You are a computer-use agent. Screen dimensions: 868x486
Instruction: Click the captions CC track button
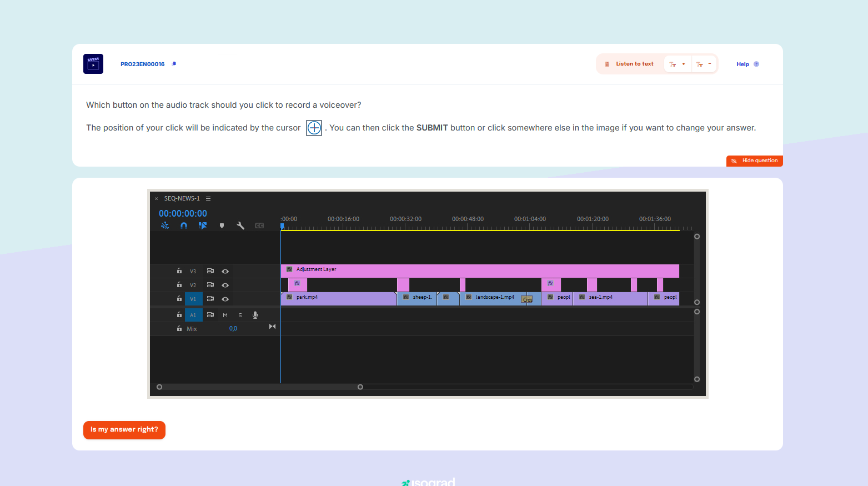tap(259, 226)
